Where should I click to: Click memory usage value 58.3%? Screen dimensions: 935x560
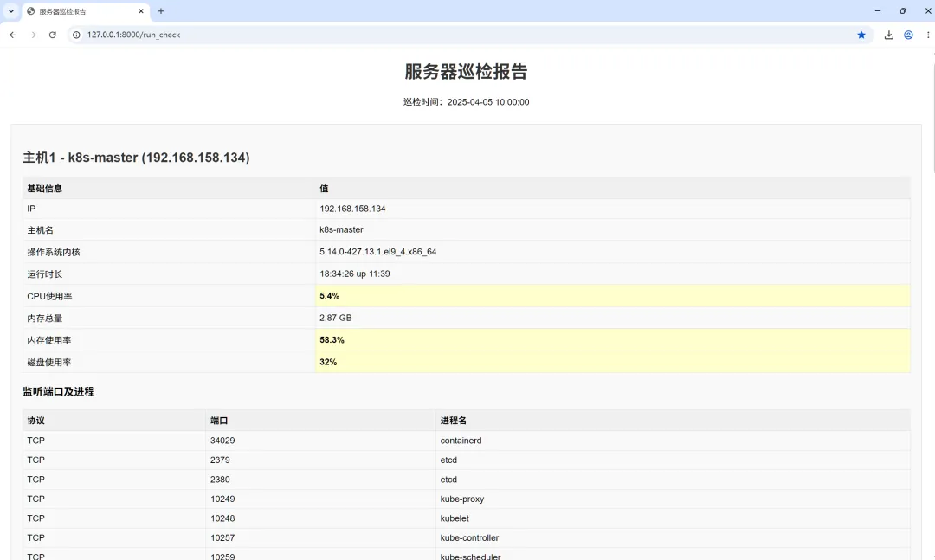pos(332,340)
